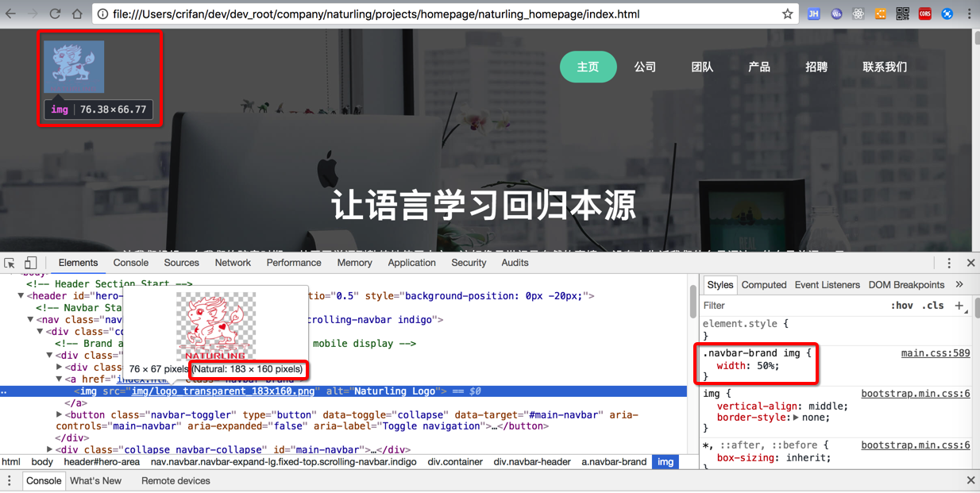Open the What's New drawer tab
The height and width of the screenshot is (493, 980).
coord(95,481)
